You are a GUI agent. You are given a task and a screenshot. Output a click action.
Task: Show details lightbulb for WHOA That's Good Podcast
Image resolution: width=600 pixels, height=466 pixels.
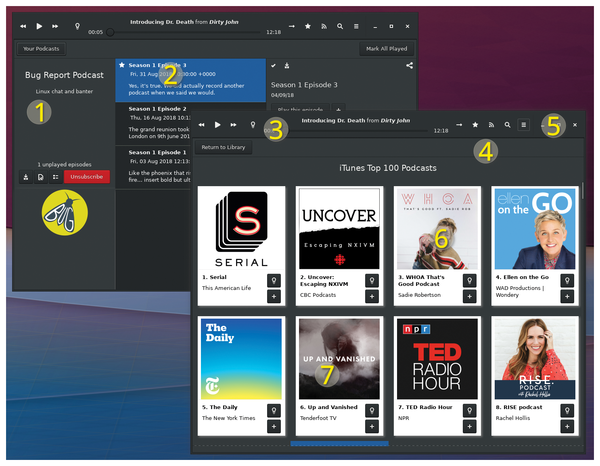(470, 280)
